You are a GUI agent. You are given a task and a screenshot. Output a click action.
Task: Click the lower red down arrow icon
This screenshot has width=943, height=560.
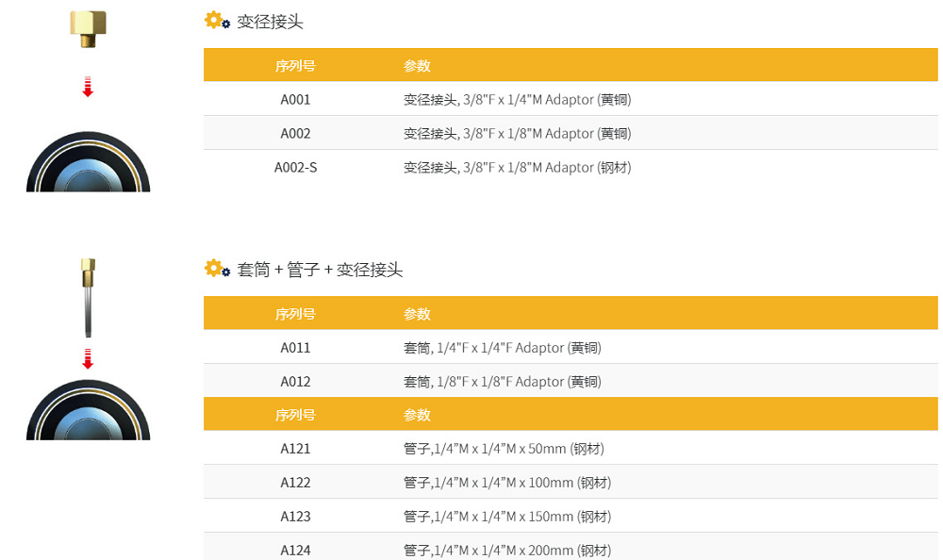click(88, 358)
